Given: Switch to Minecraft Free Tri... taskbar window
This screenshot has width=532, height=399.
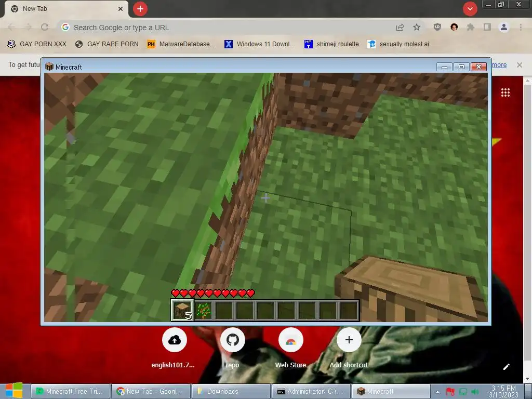Looking at the screenshot, I should (71, 391).
